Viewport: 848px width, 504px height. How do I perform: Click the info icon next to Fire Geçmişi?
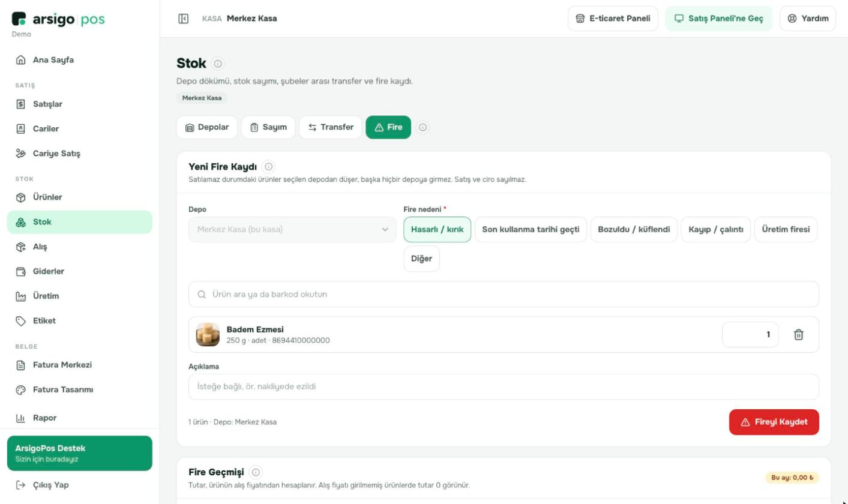point(256,473)
